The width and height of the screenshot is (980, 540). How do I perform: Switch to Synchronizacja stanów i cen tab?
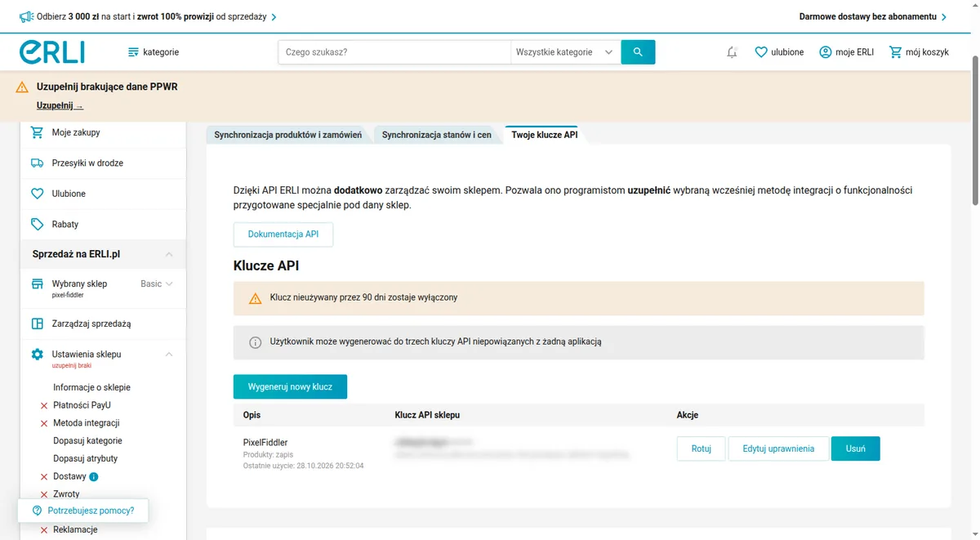[437, 135]
